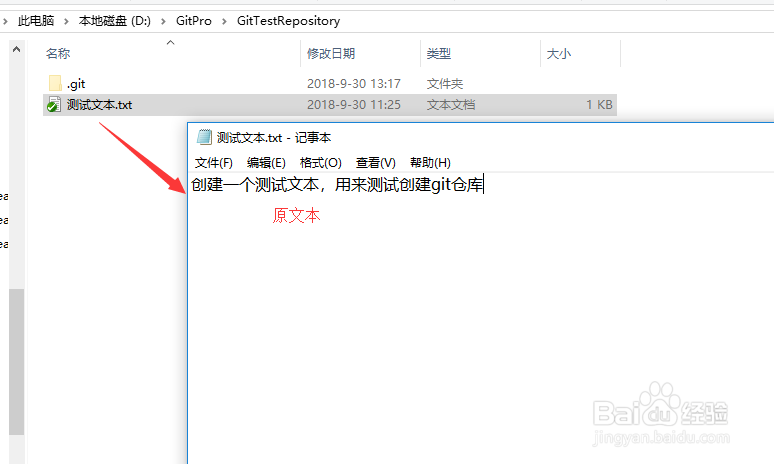Open the 格式(O) menu in Notepad
The image size is (774, 464).
coord(320,162)
